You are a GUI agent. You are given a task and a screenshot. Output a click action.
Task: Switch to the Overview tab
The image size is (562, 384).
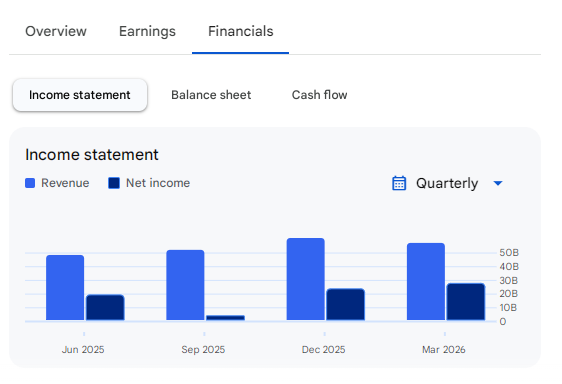[56, 31]
